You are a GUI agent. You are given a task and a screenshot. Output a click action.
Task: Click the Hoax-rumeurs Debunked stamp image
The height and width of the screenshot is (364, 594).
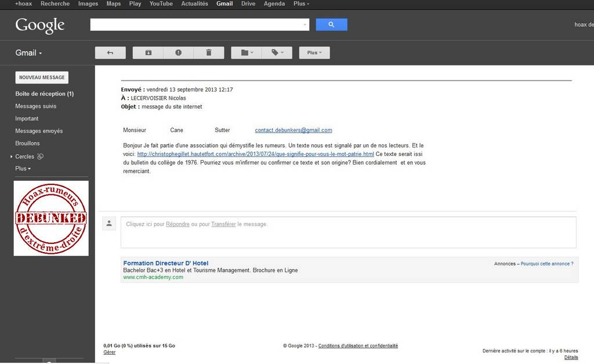click(x=51, y=219)
